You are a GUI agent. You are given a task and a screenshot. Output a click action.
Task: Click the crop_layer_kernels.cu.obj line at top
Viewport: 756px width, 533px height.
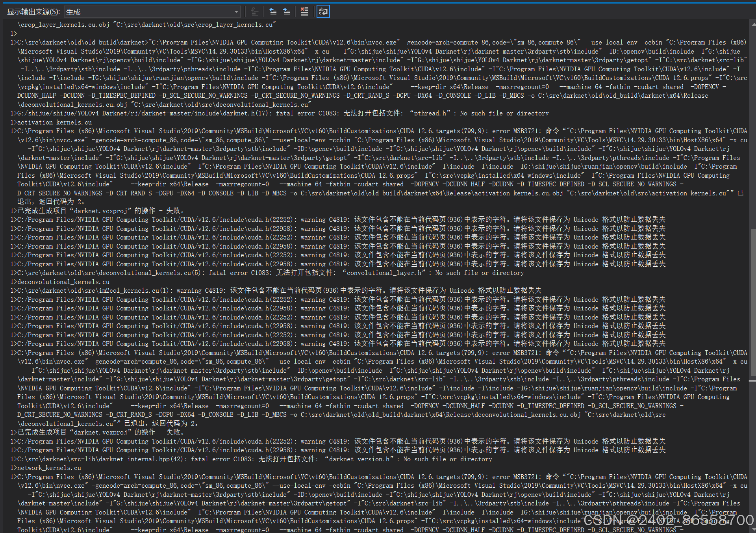pos(146,25)
